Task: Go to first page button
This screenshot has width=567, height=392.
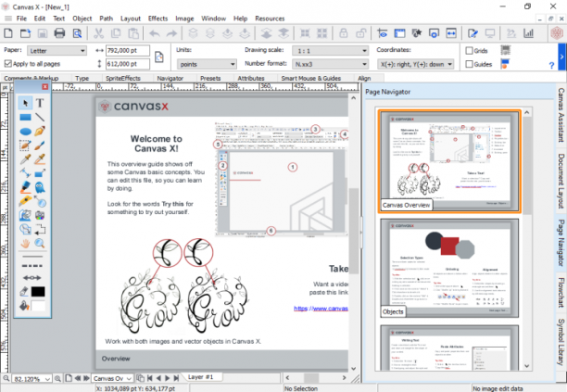Action: (x=150, y=378)
